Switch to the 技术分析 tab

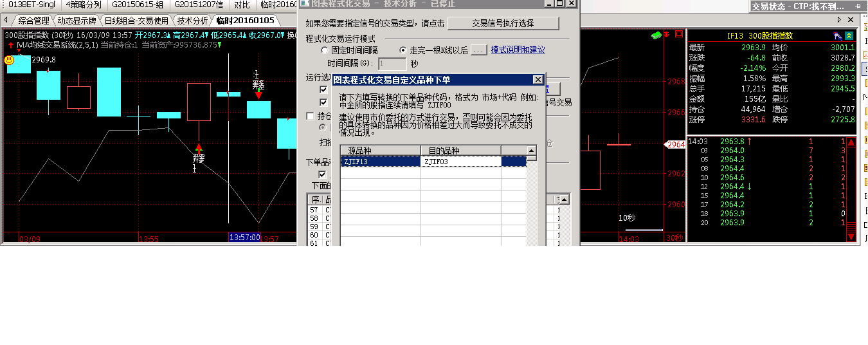tap(192, 21)
